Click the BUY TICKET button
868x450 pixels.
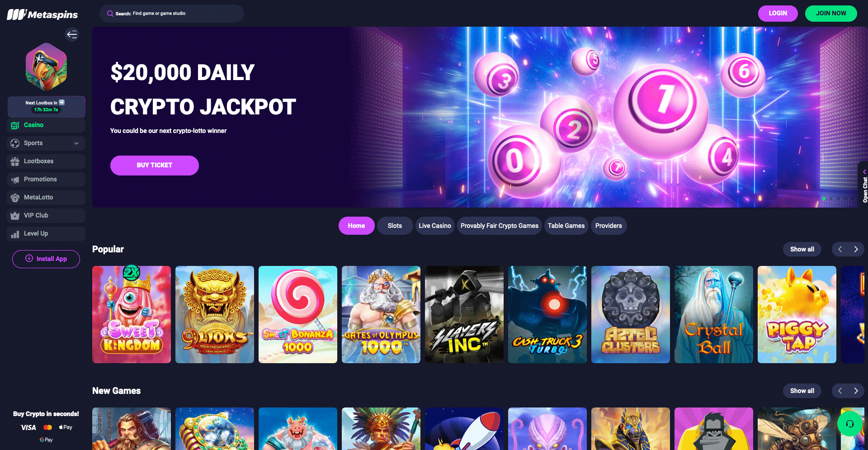(155, 166)
